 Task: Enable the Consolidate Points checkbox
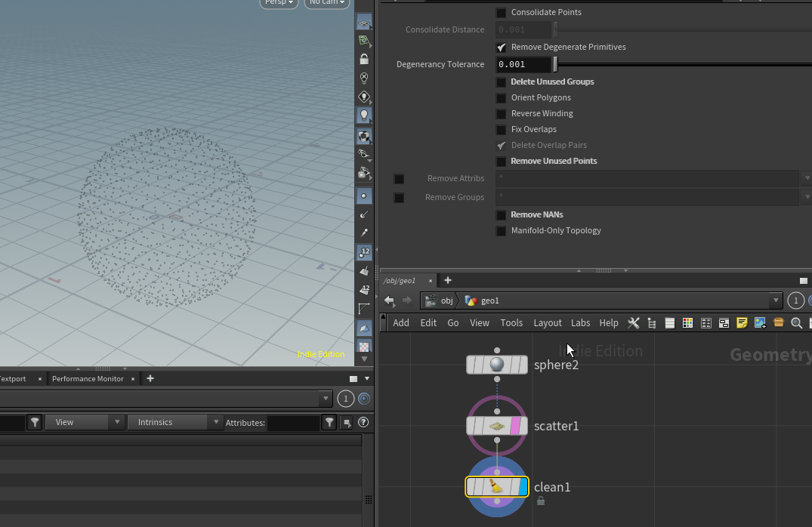pos(501,13)
